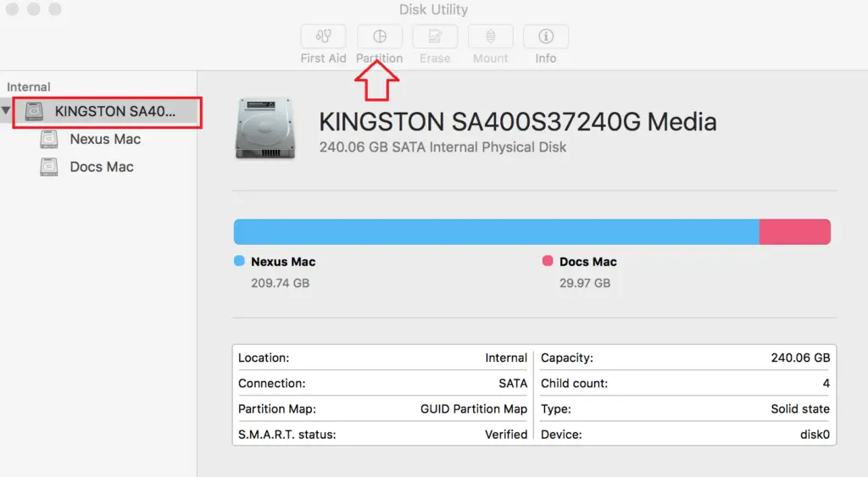Image resolution: width=868 pixels, height=477 pixels.
Task: Click the Nexus Mac volume icon
Action: point(48,139)
